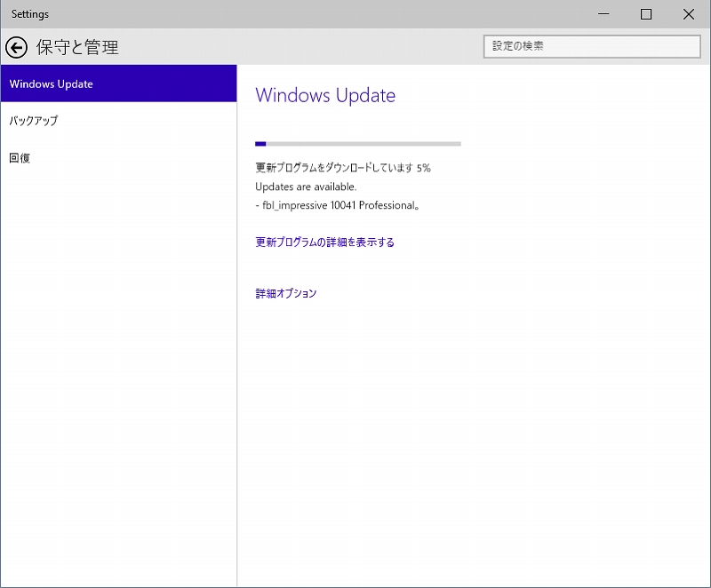Open the バックアップ section
This screenshot has height=588, width=711.
pos(119,121)
